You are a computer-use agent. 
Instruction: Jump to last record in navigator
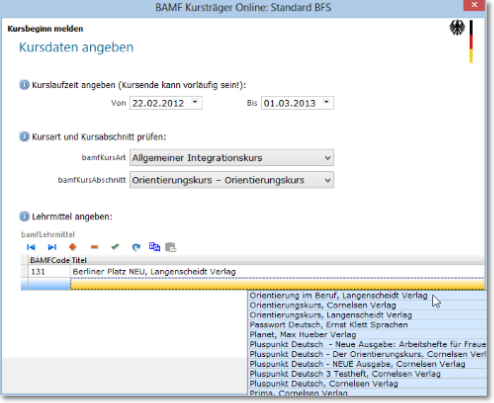coord(52,247)
